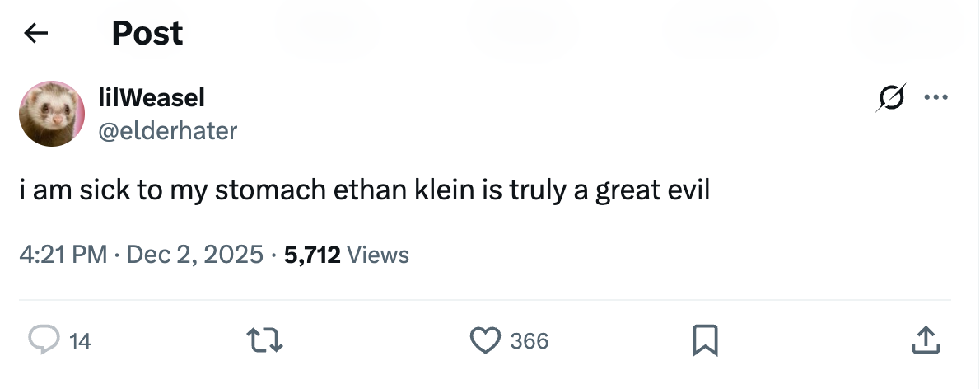This screenshot has width=980, height=389.
Task: Click the lilWeasel display name
Action: (x=152, y=98)
